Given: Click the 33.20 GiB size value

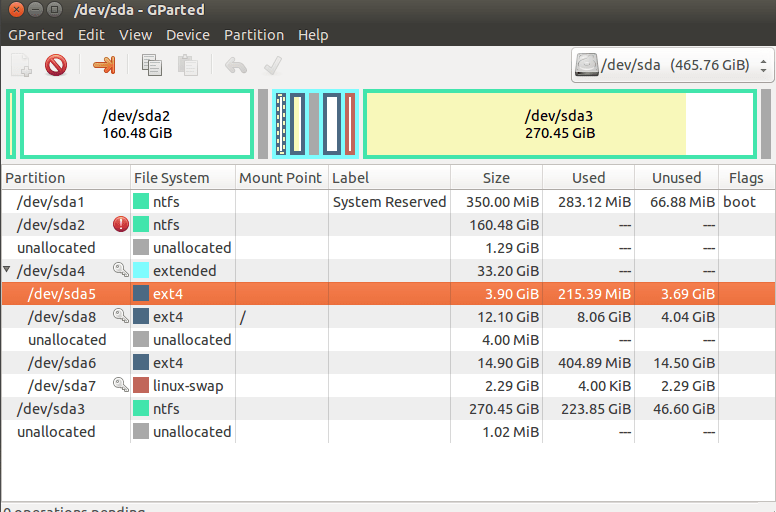Looking at the screenshot, I should pyautogui.click(x=508, y=271).
